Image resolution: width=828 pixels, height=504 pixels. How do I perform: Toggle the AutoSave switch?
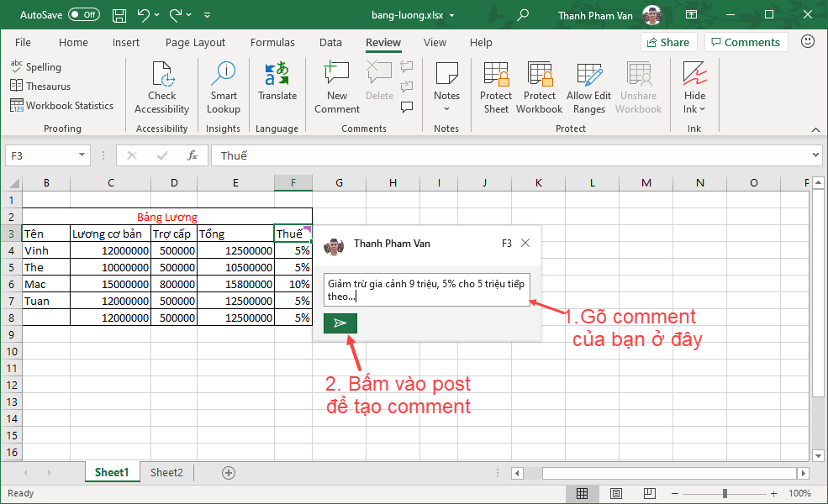[85, 15]
